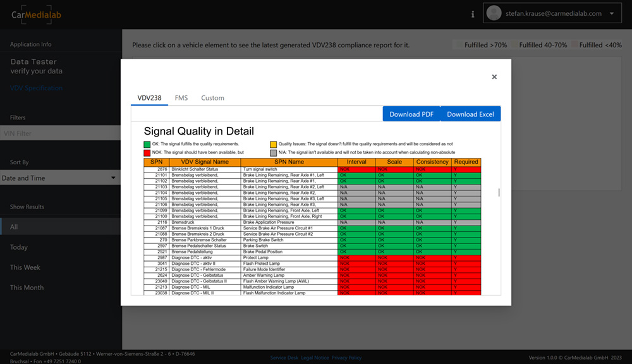Open the Date and Time sort dropdown
The width and height of the screenshot is (632, 364).
click(x=60, y=178)
